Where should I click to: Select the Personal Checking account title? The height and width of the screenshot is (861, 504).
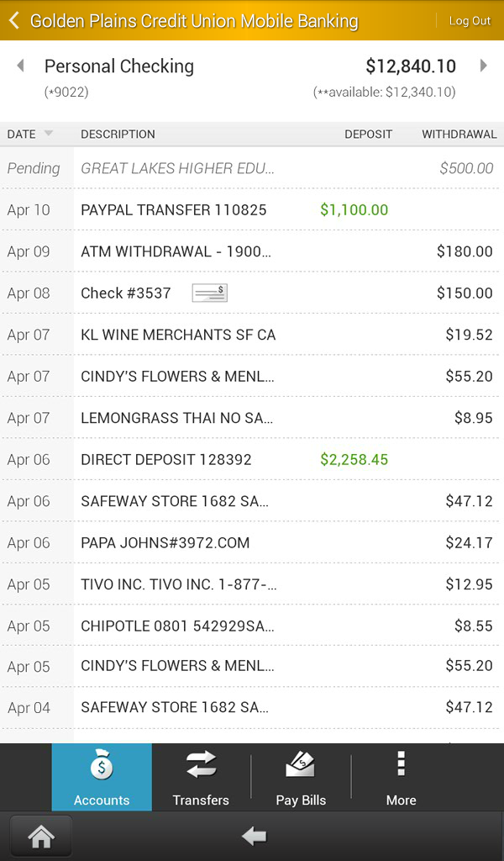click(x=119, y=66)
